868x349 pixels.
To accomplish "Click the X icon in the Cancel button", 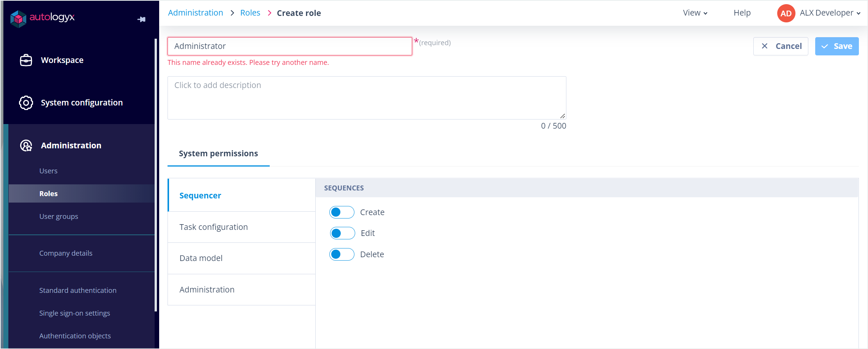I will tap(765, 46).
